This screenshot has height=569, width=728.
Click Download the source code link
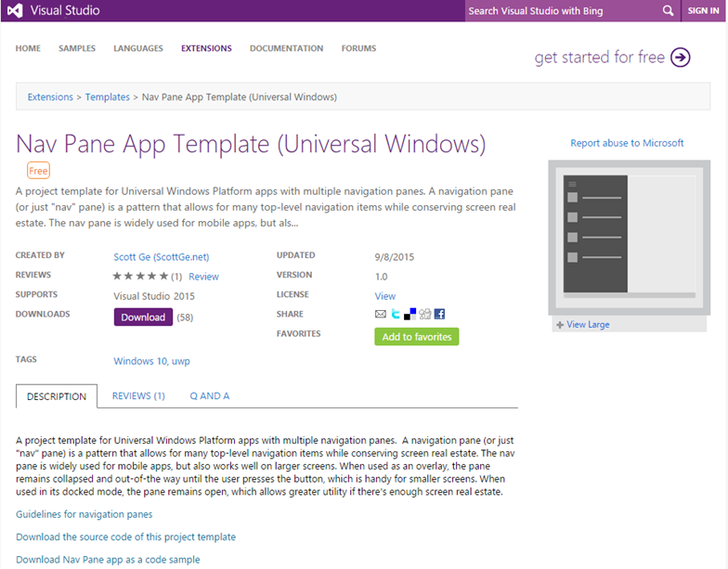(126, 537)
